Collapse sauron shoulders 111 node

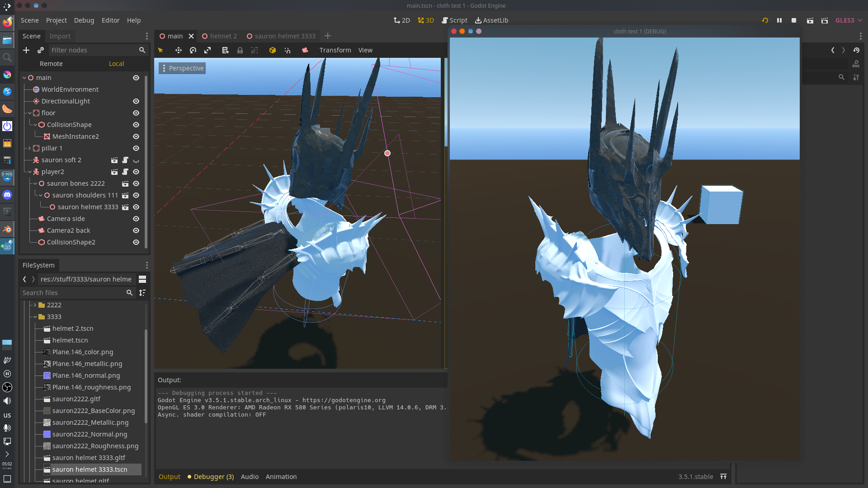click(x=41, y=195)
